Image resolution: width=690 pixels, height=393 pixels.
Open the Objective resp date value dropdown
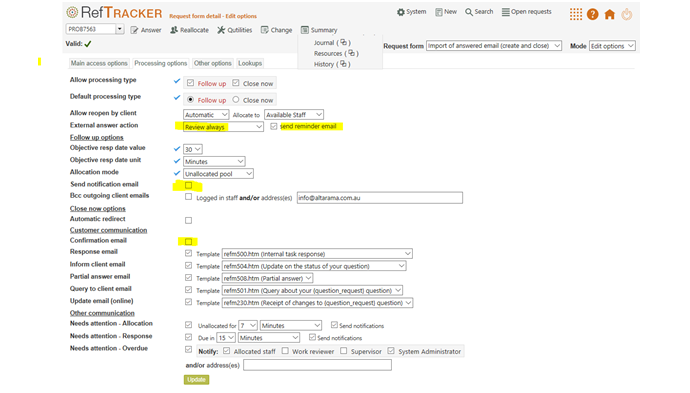193,149
